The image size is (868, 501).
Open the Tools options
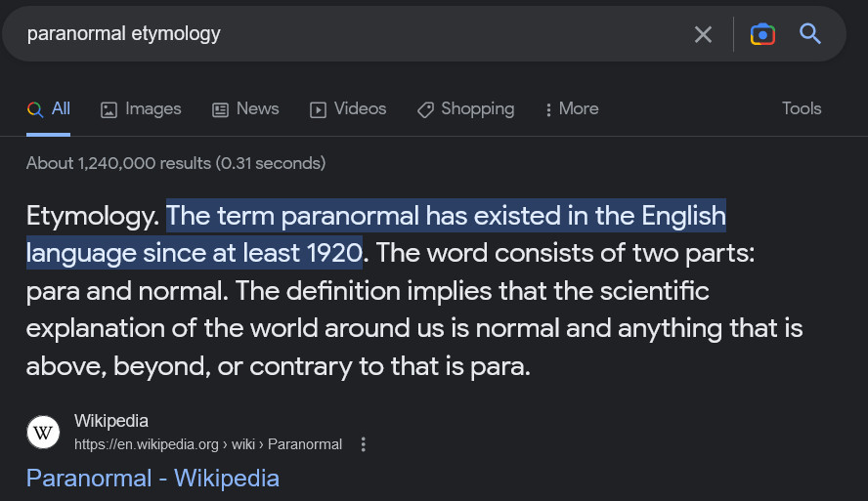(x=802, y=108)
